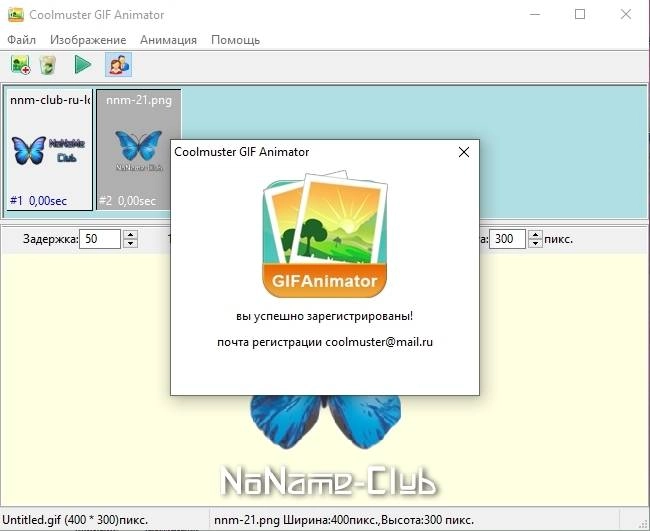
Task: Click the вы успешно зарегистрированы text
Action: point(325,316)
